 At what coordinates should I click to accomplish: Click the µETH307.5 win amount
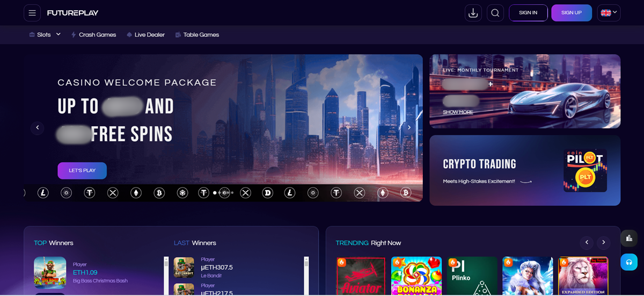coord(217,267)
